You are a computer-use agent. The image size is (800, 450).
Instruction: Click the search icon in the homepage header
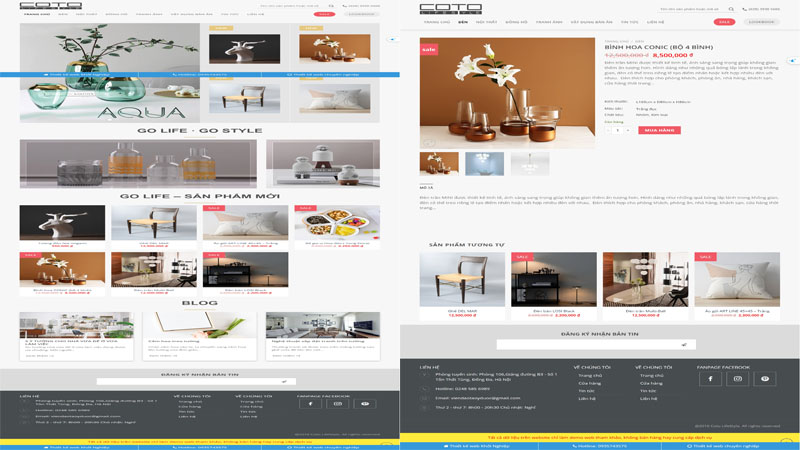331,6
